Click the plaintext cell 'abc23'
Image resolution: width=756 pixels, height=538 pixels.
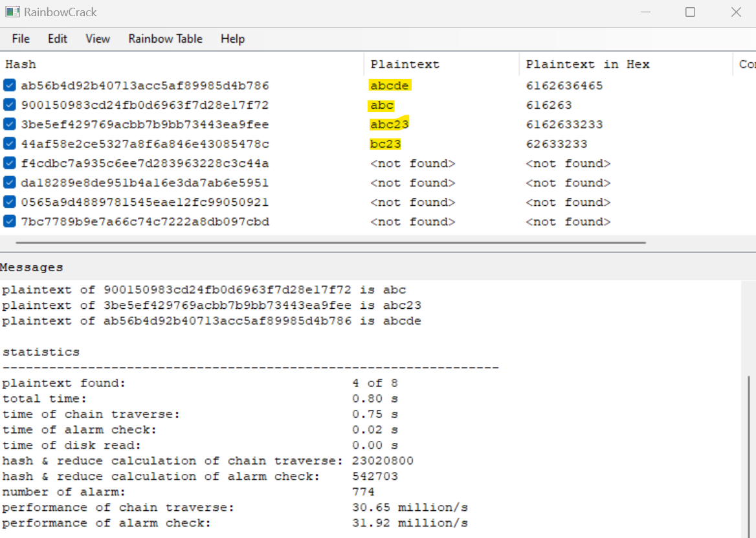(x=390, y=124)
